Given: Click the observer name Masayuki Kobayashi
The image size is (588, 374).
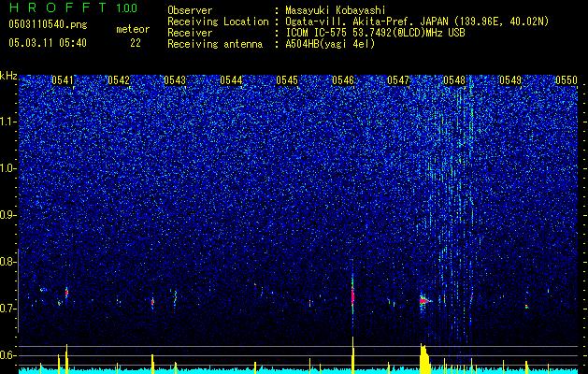Looking at the screenshot, I should click(335, 10).
